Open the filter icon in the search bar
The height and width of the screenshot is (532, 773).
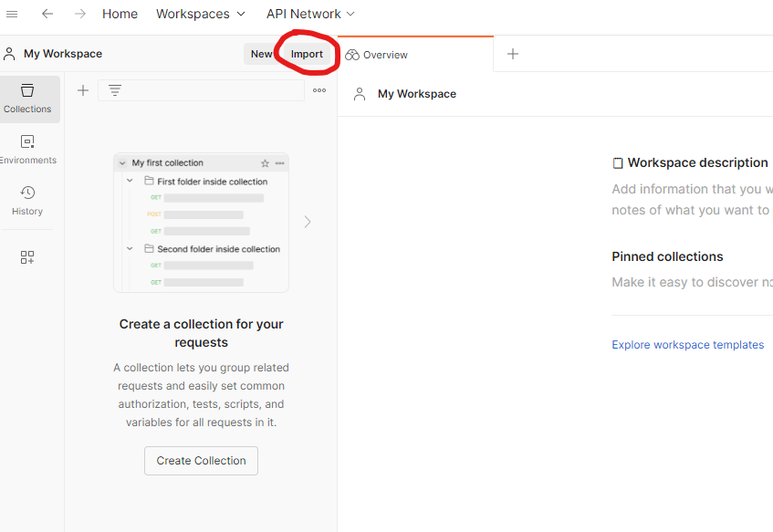114,90
